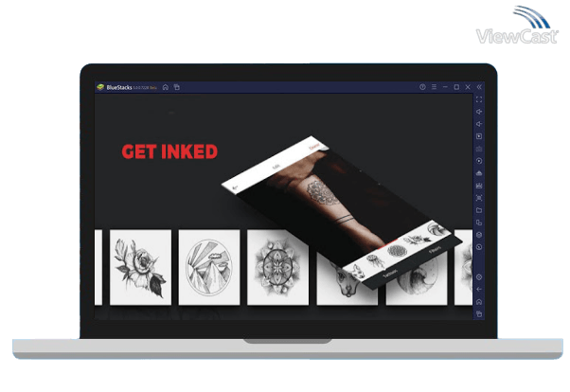The height and width of the screenshot is (392, 570).
Task: Collapse the sidebar with double-chevron icon
Action: coord(479,87)
